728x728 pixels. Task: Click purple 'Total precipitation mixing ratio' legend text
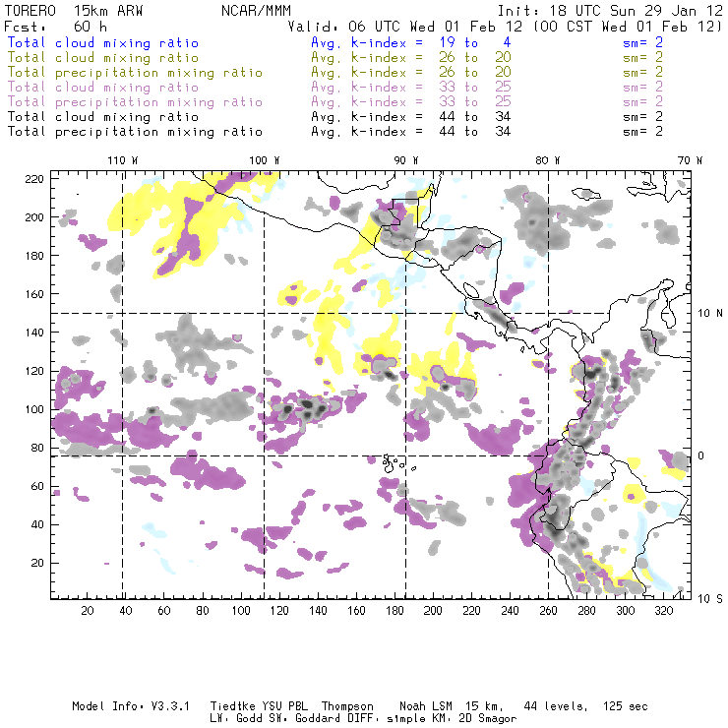135,102
